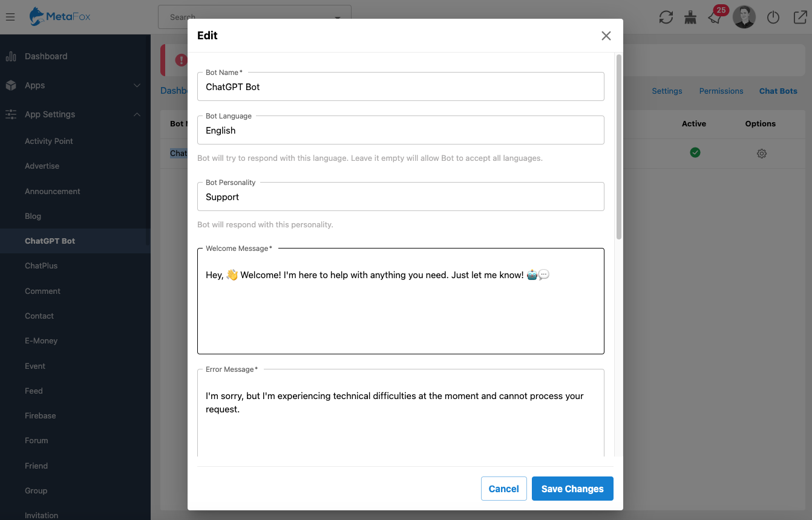Click the Save Changes button
Viewport: 812px width, 520px height.
click(x=572, y=489)
